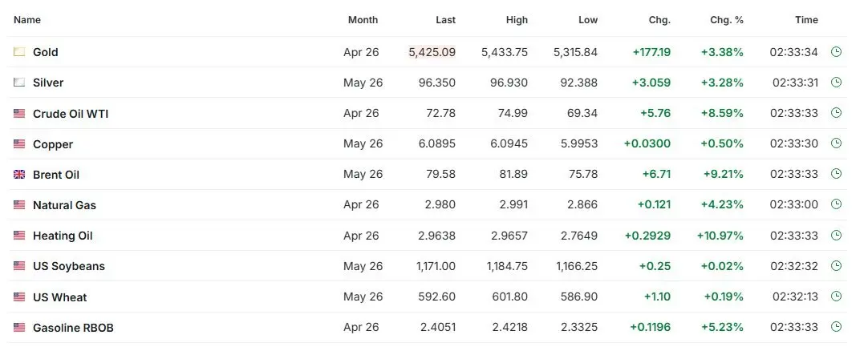Click the clock icon in the Gold row
This screenshot has width=868, height=351.
click(836, 52)
